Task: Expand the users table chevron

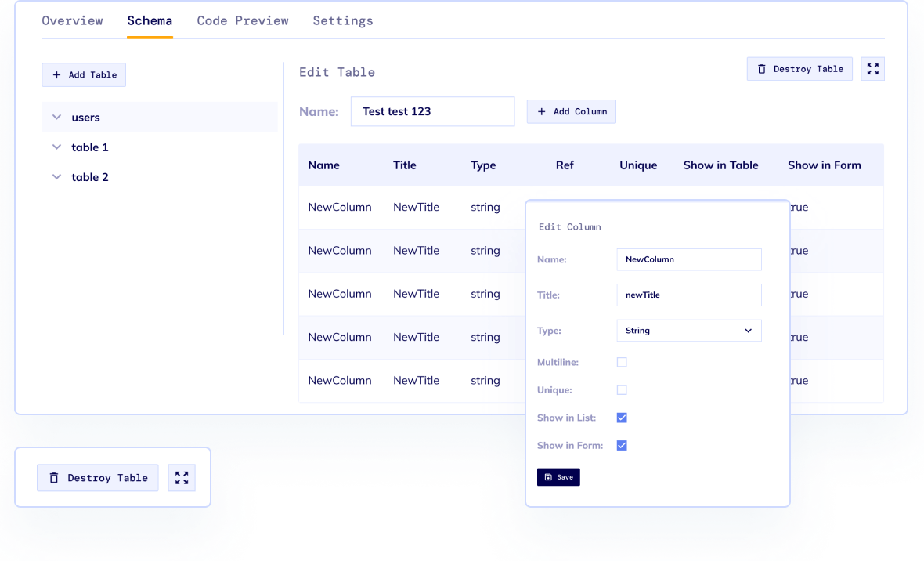Action: (x=56, y=118)
